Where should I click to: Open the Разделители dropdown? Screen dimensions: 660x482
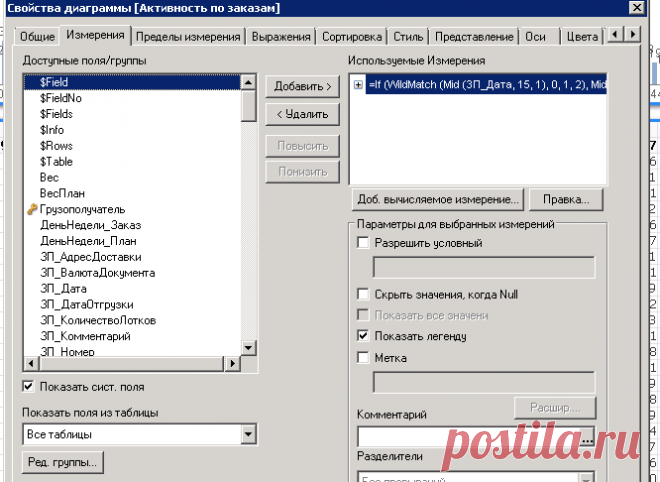[586, 478]
